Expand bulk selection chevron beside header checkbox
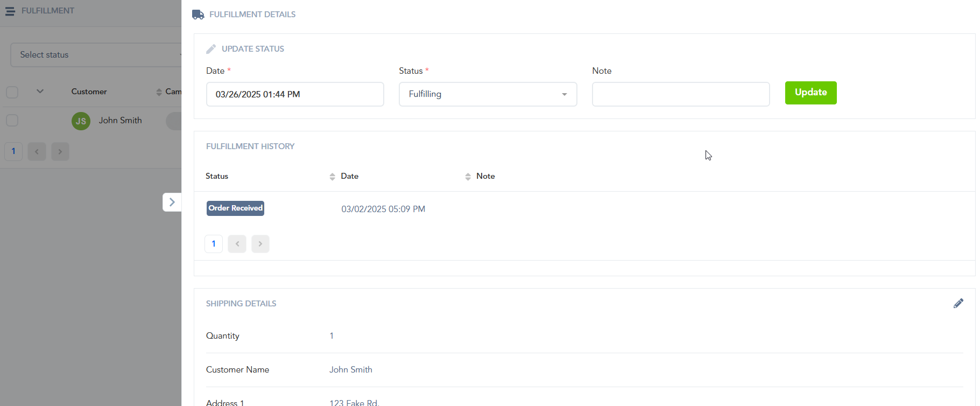Image resolution: width=980 pixels, height=406 pixels. (x=40, y=92)
